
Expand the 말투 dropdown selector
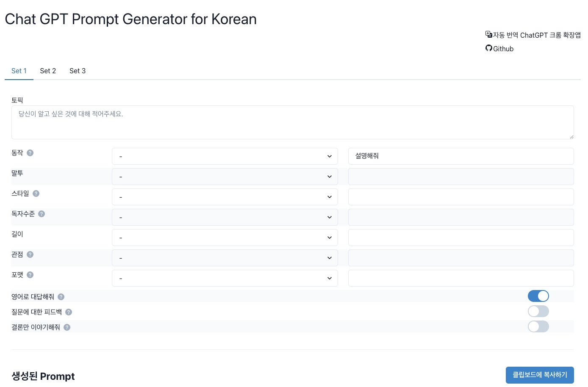[x=225, y=177]
